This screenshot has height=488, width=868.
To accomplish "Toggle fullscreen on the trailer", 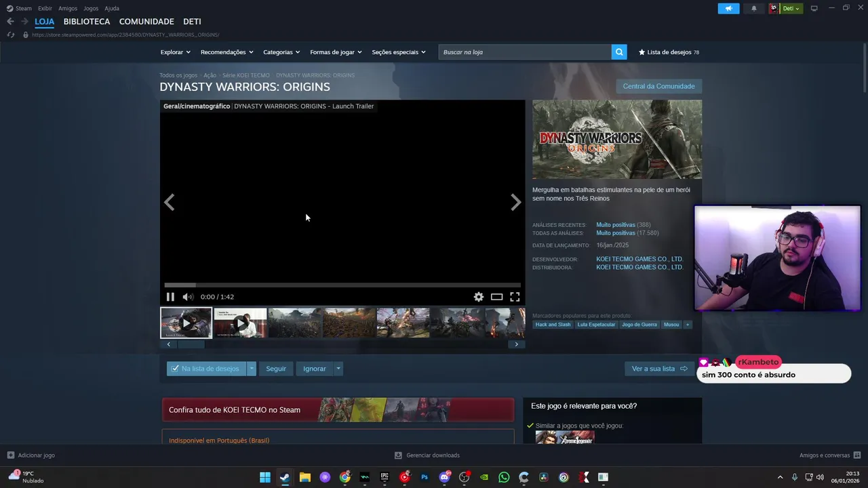I will click(515, 297).
